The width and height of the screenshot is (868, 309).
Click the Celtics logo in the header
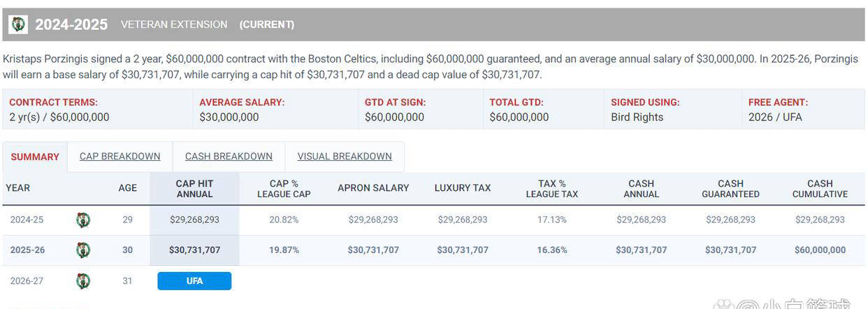(x=18, y=24)
